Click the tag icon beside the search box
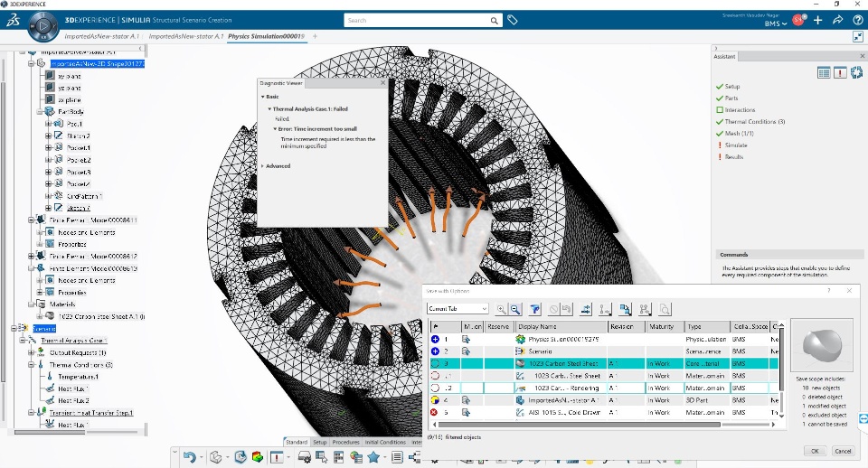 point(513,21)
